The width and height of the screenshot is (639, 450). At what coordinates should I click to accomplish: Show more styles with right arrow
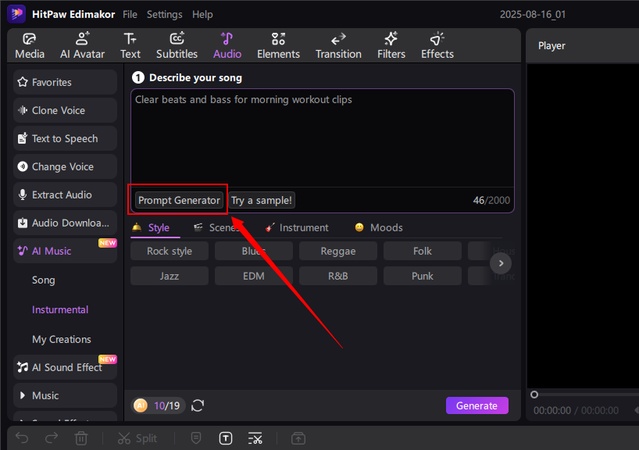click(x=501, y=263)
